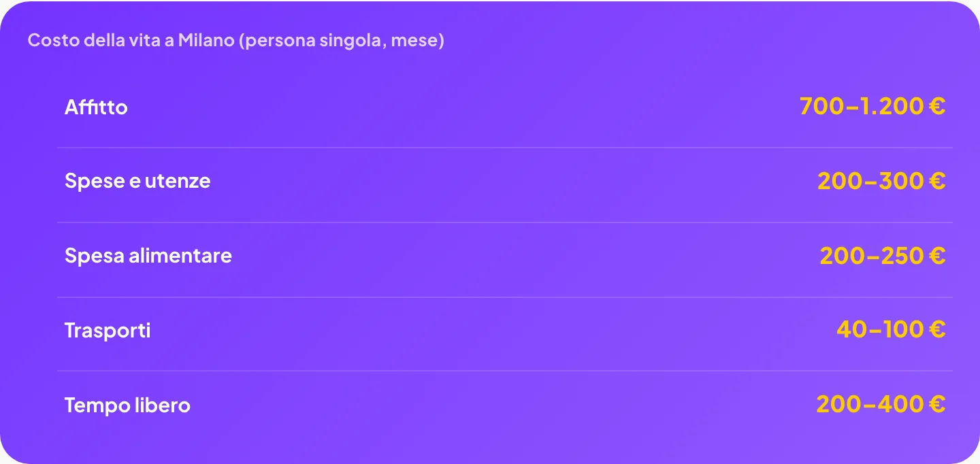Screen dimensions: 980x464
Task: Click the divider line below the Affitto row
Action: pos(505,148)
